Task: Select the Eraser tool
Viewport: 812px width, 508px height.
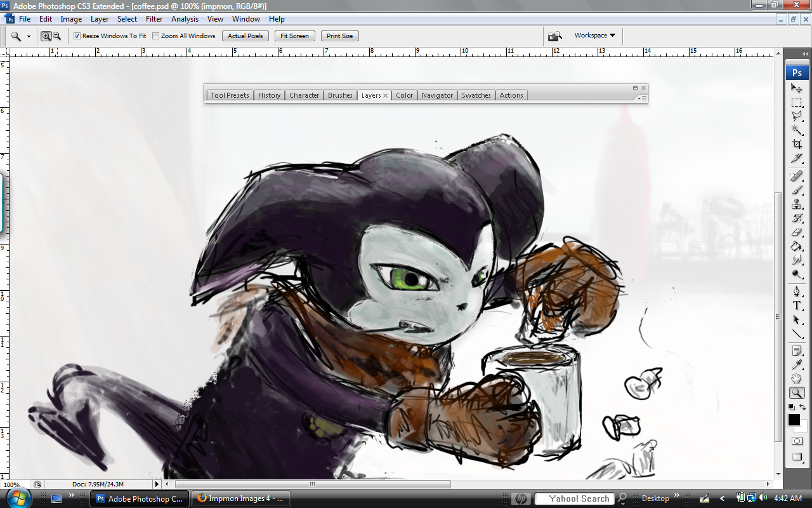Action: (x=797, y=232)
